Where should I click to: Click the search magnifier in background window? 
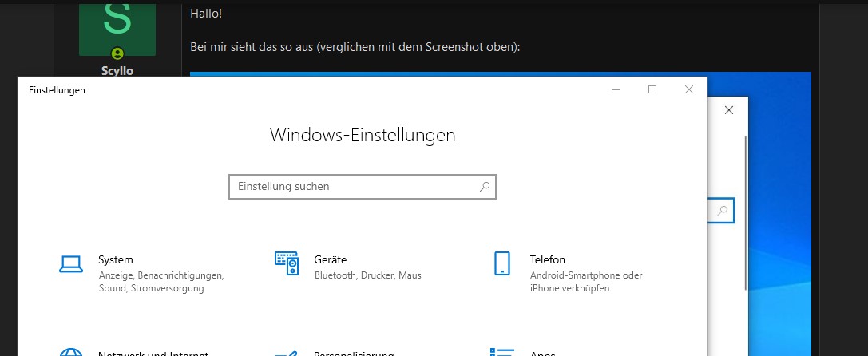click(722, 211)
